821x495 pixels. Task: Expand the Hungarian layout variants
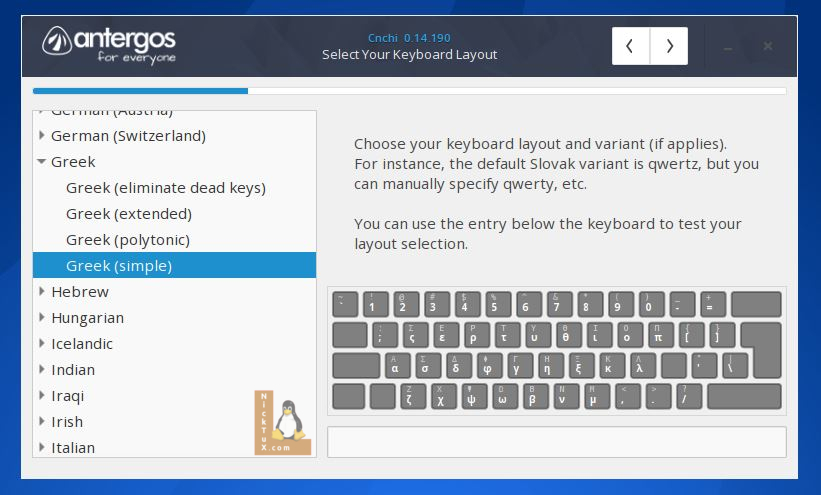coord(42,318)
